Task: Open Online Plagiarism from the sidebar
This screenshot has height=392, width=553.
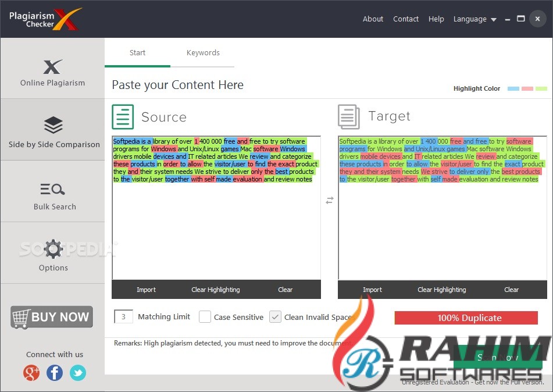Action: [52, 69]
